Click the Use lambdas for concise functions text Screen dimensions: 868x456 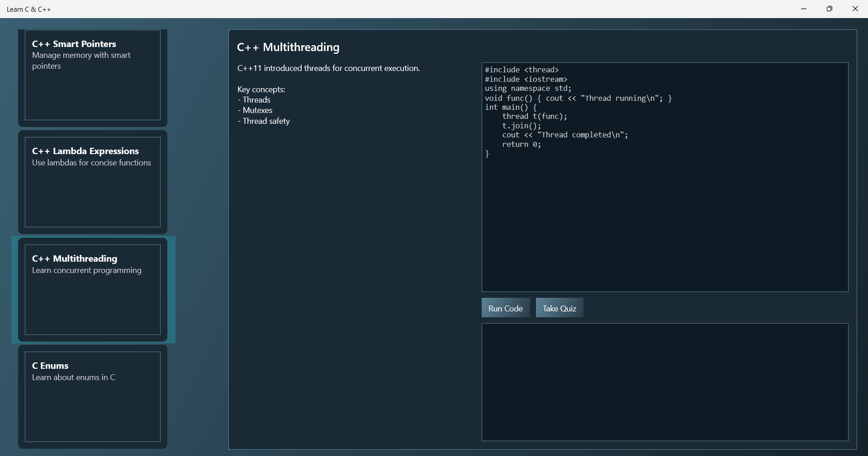click(x=91, y=163)
